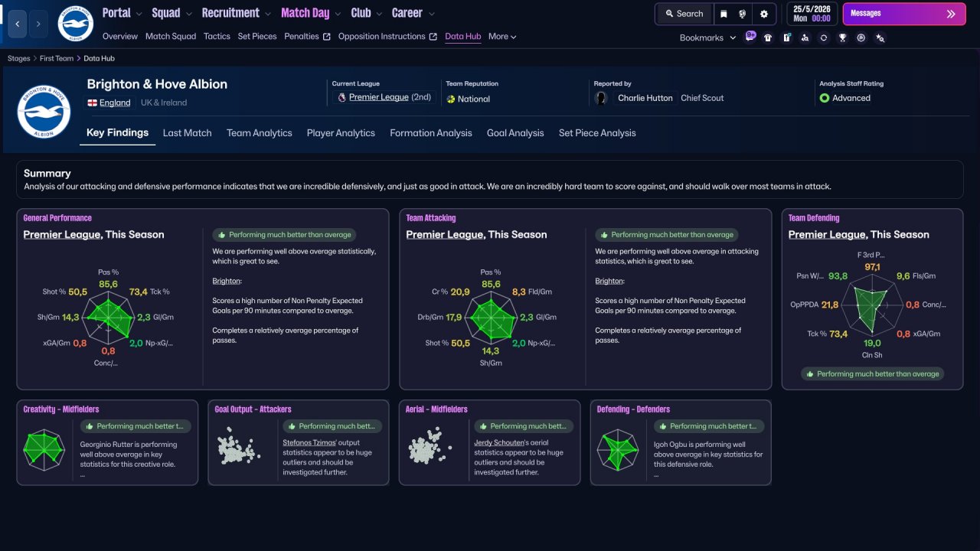Click the Stages breadcrumb
Screen dimensions: 980x551
click(19, 58)
